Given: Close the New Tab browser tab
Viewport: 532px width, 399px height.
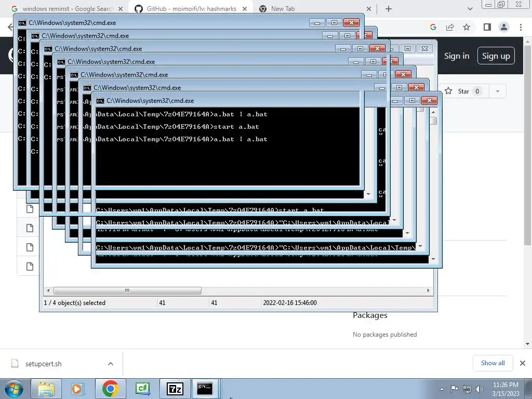Looking at the screenshot, I should point(369,9).
